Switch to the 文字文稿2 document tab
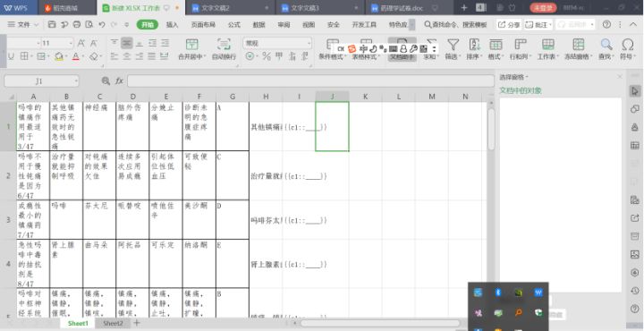This screenshot has width=644, height=331. [230, 8]
